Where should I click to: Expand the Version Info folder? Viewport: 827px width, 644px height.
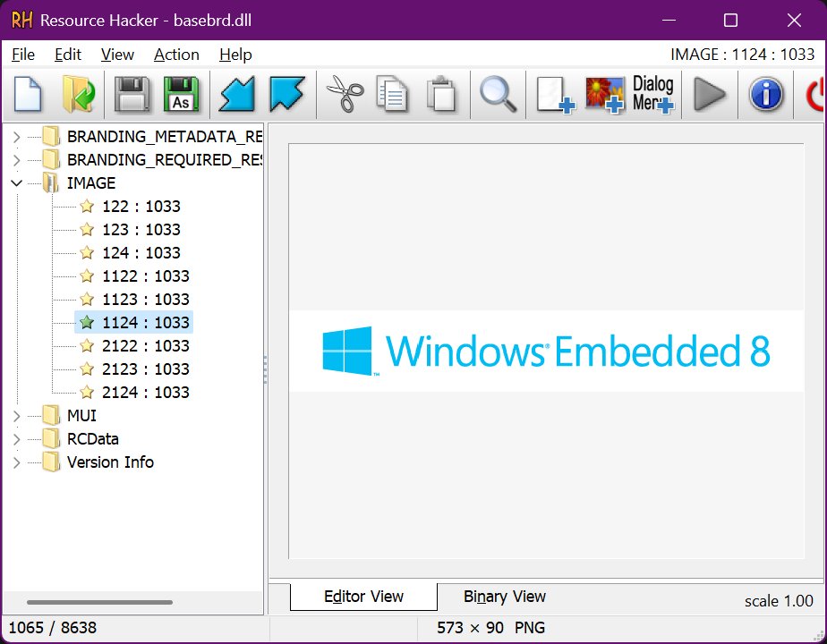point(16,462)
